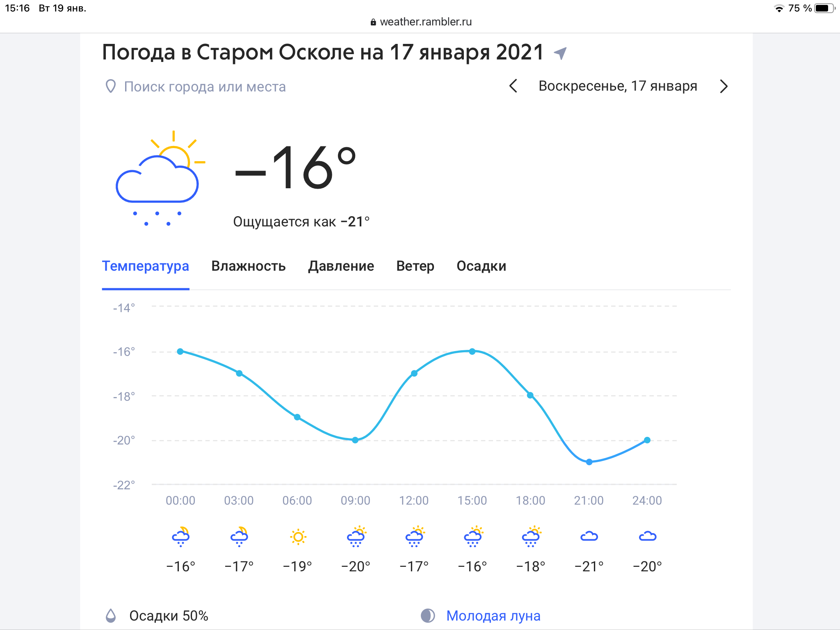Image resolution: width=840 pixels, height=630 pixels.
Task: Click the precipitation droplet icon
Action: pyautogui.click(x=111, y=615)
